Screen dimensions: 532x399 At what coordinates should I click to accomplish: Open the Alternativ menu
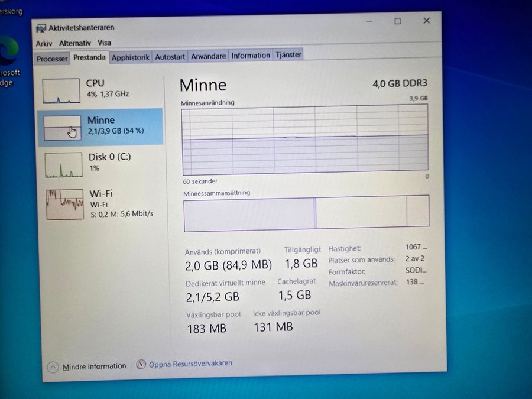click(x=75, y=43)
